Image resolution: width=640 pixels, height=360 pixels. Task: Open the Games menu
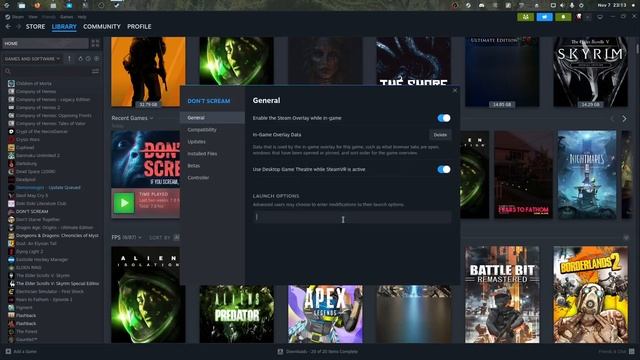(x=67, y=17)
